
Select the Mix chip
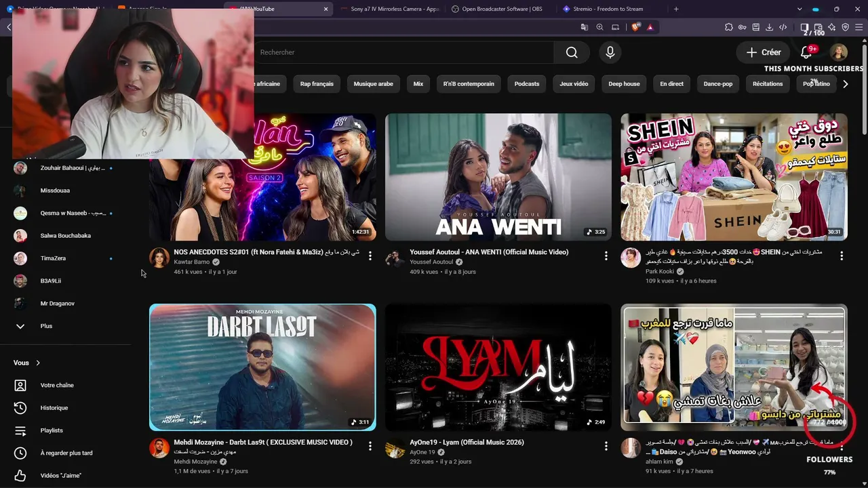click(x=418, y=84)
